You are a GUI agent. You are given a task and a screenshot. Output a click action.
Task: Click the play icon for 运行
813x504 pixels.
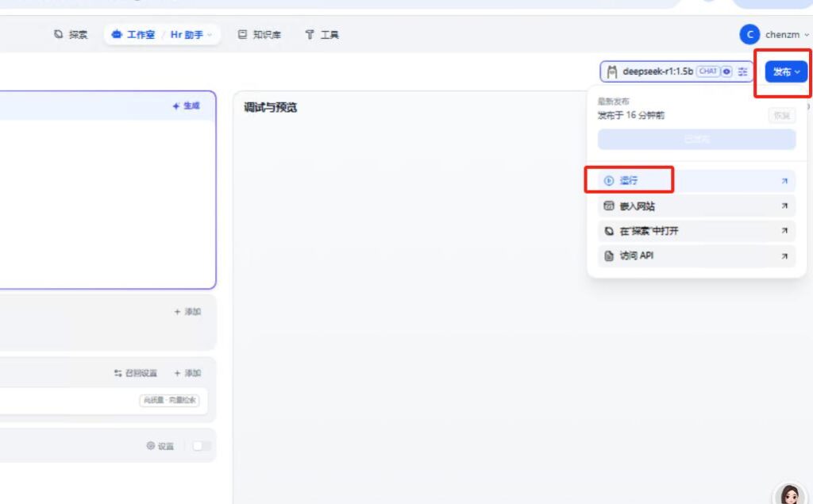point(609,181)
